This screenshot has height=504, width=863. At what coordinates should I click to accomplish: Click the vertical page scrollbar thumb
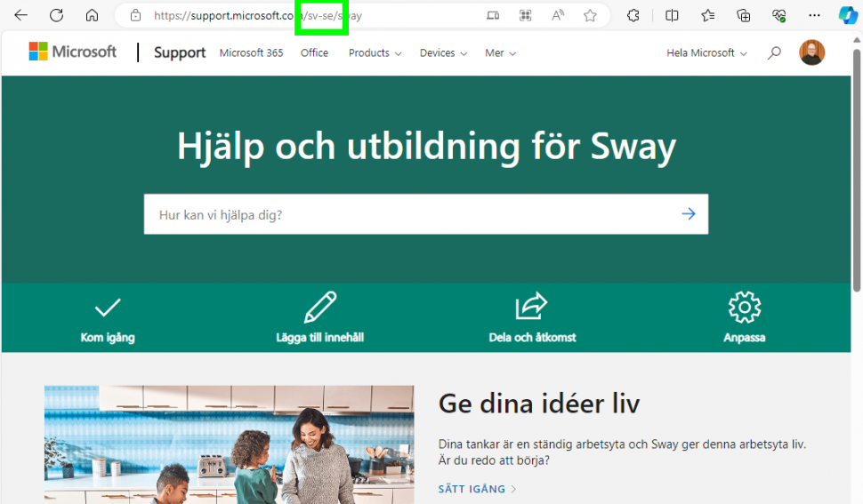point(857,171)
